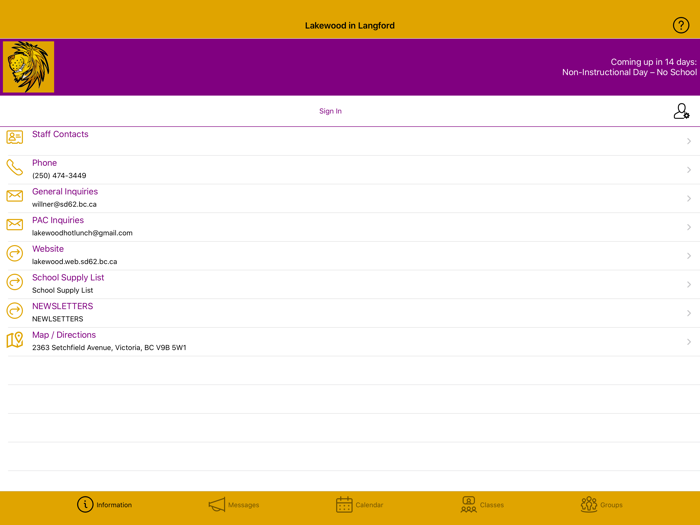Expand the PAC Inquiries row chevron

click(689, 227)
